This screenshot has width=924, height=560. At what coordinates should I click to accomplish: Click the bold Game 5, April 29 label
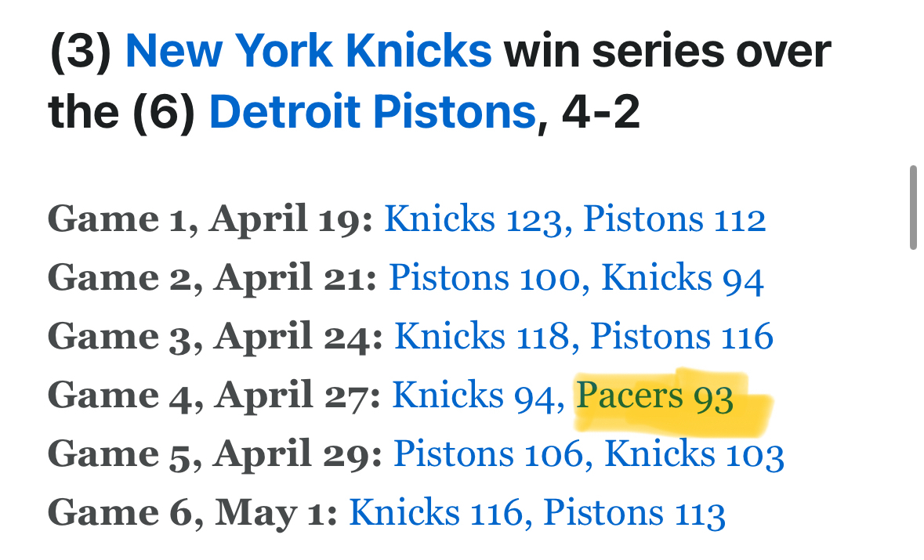point(215,455)
